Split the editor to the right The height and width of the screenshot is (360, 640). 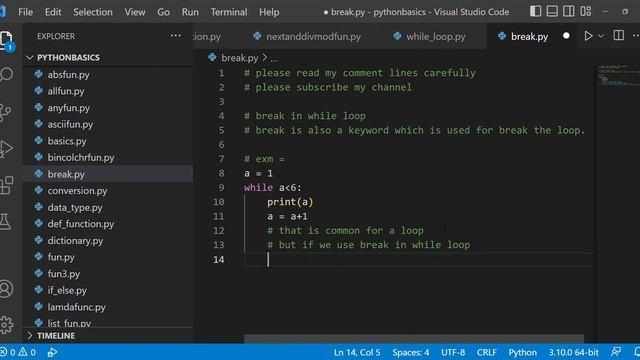point(618,36)
